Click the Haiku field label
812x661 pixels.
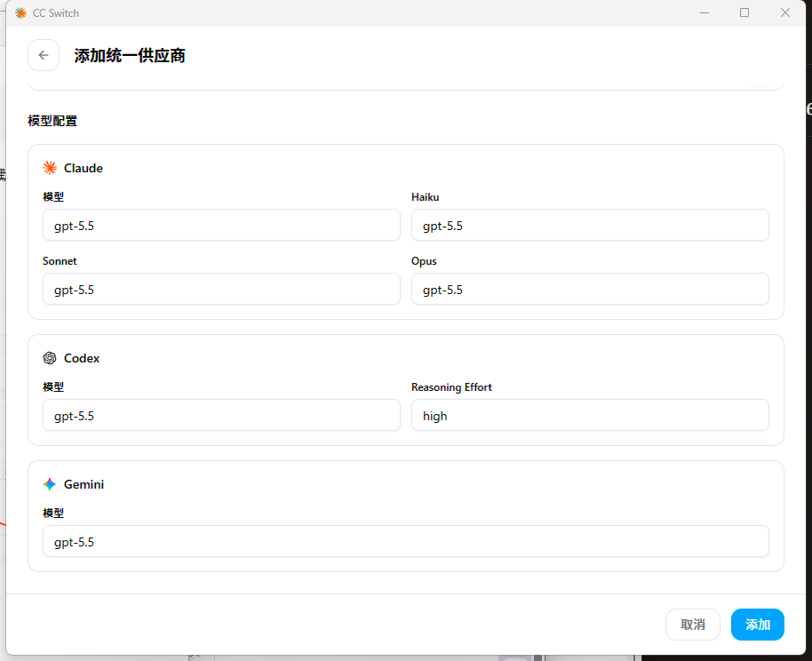pos(426,197)
